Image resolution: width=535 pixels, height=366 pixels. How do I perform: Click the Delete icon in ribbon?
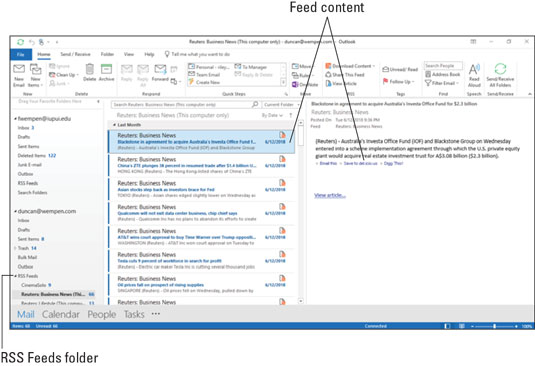89,72
